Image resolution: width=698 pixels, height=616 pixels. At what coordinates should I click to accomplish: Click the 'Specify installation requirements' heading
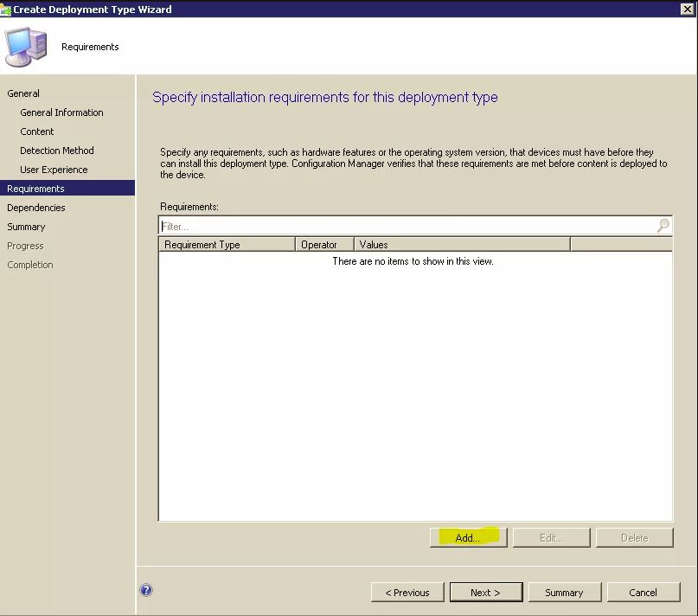(325, 98)
